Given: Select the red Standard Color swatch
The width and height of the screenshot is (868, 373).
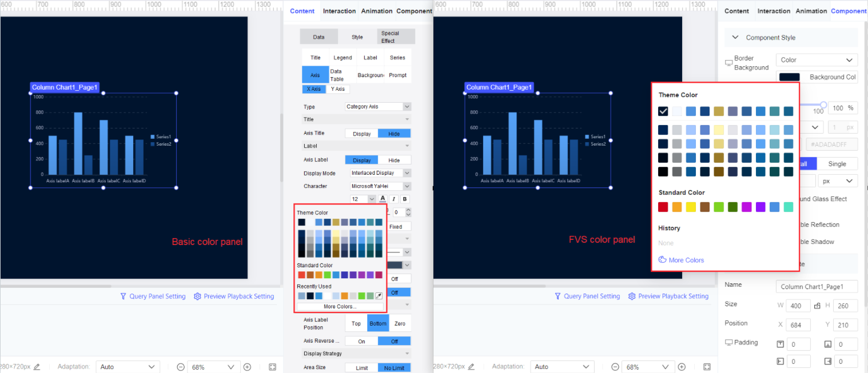Looking at the screenshot, I should [663, 207].
